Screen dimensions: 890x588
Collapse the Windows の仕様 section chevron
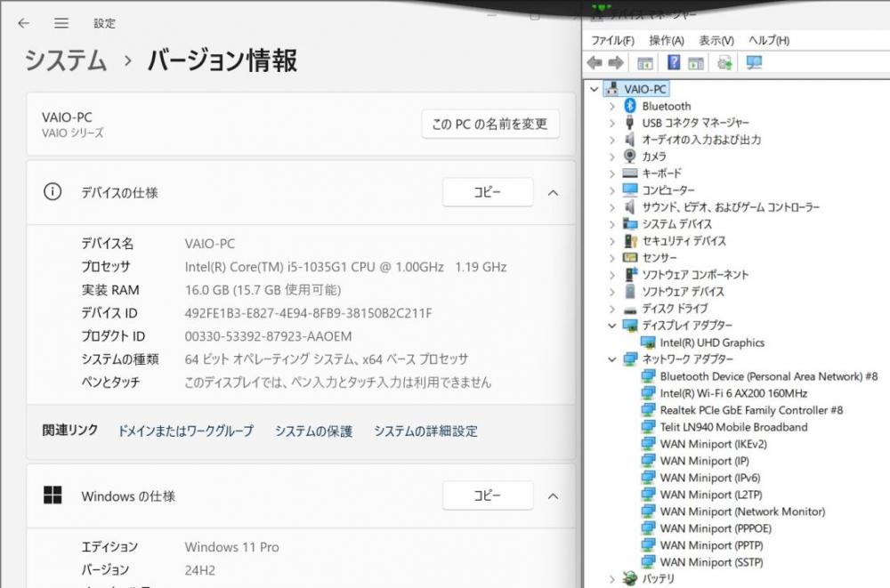point(553,496)
